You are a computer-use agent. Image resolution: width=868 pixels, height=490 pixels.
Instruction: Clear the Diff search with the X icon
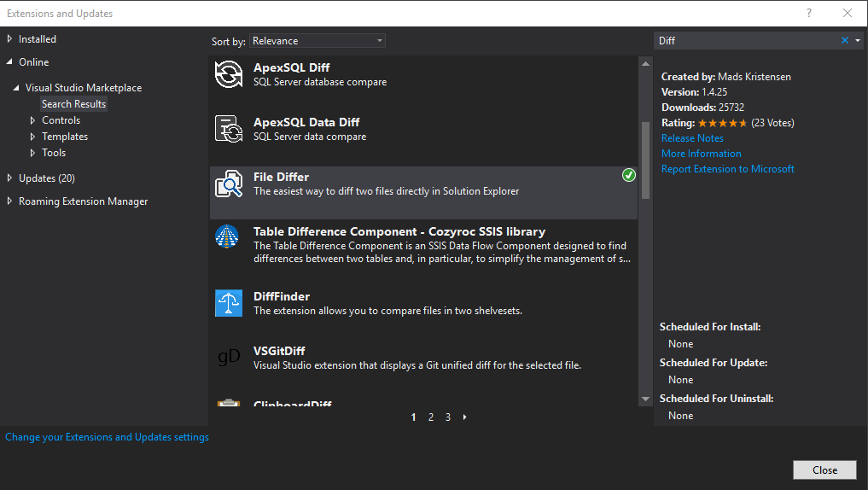[x=845, y=40]
